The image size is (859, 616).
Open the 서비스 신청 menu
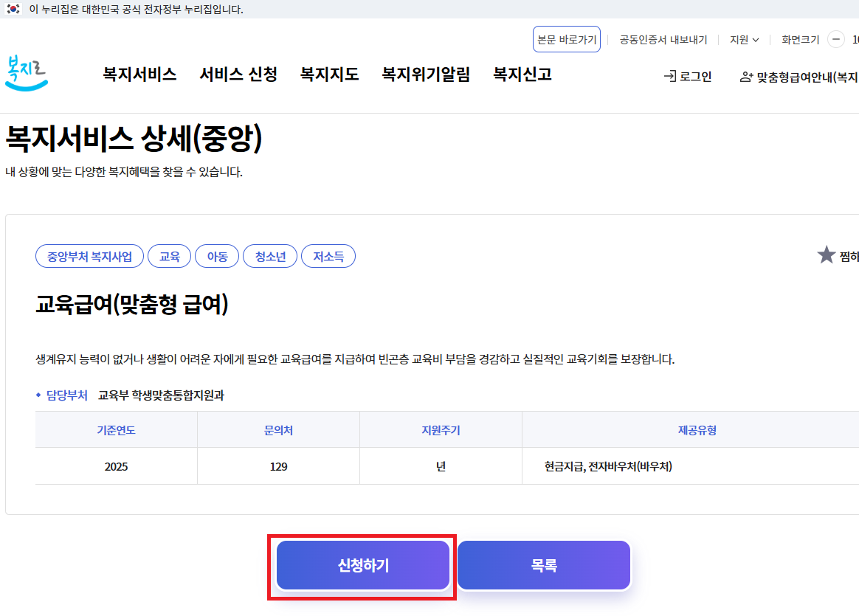(x=238, y=75)
